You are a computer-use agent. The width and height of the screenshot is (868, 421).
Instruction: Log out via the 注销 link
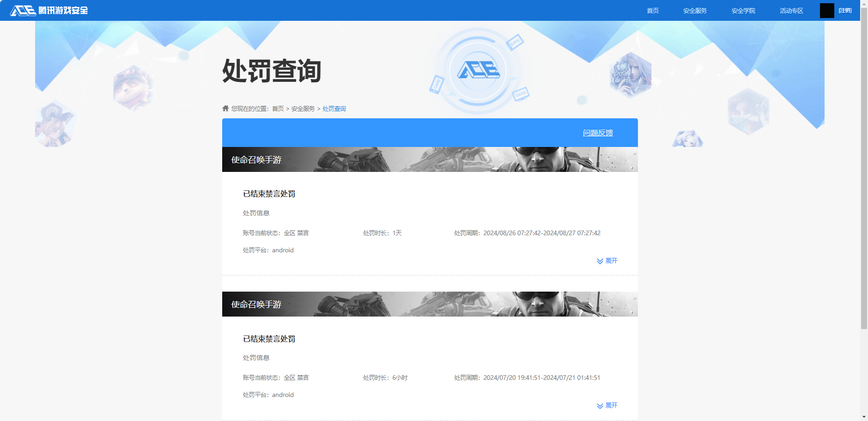click(x=846, y=10)
